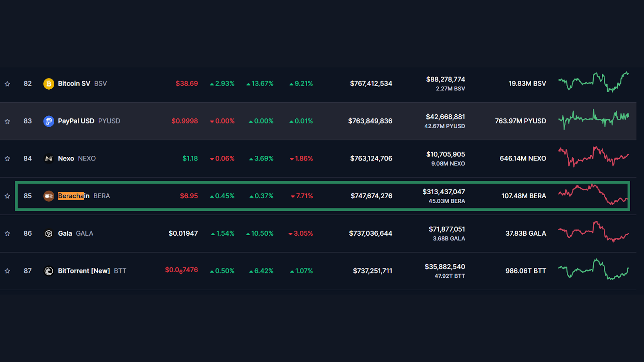Click the Gala coin logo
This screenshot has width=644, height=362.
coord(48,233)
